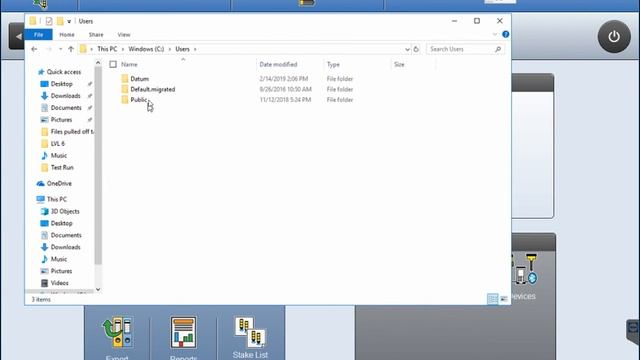Open the Default.migrated folder

[152, 89]
